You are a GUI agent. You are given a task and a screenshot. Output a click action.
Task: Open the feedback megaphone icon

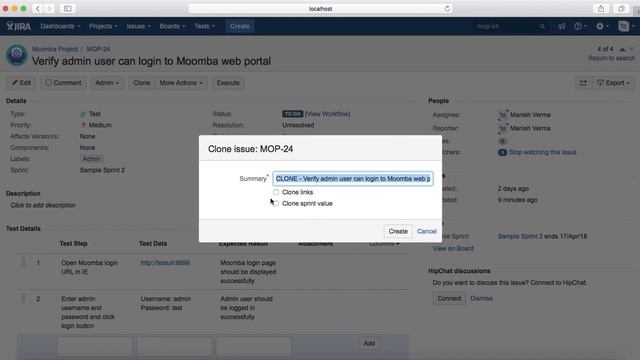(562, 26)
